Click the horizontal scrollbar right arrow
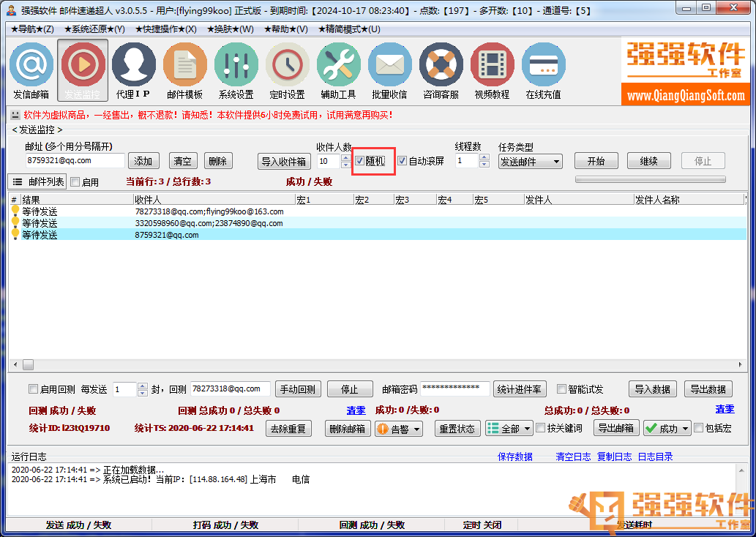 pyautogui.click(x=740, y=365)
